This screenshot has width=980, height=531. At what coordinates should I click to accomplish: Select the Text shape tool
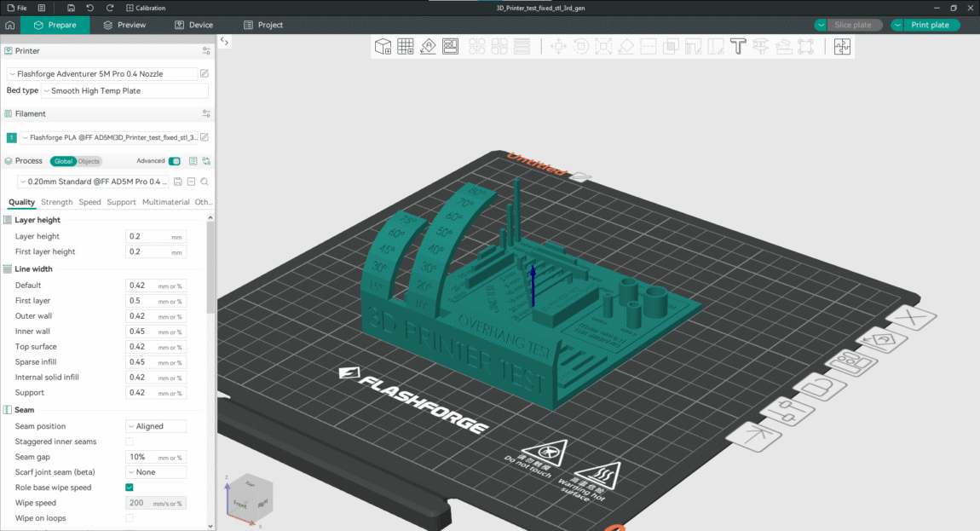click(738, 46)
